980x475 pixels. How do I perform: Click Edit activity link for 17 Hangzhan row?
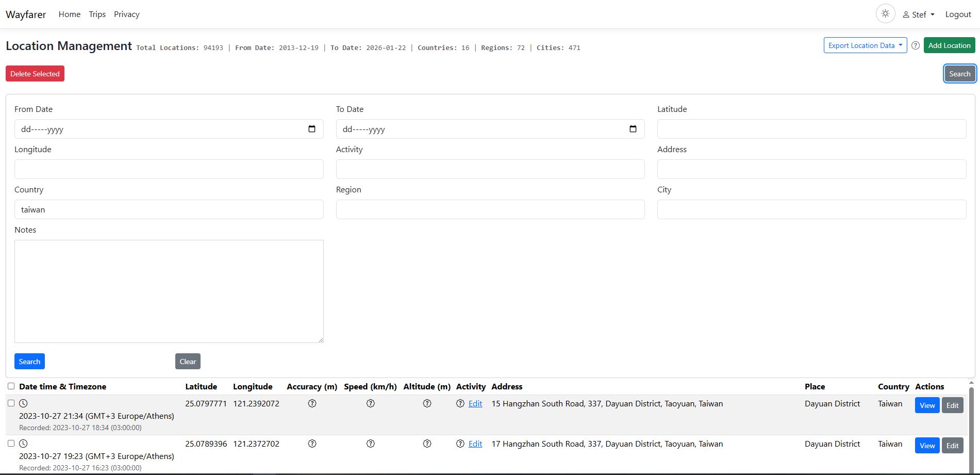click(475, 444)
